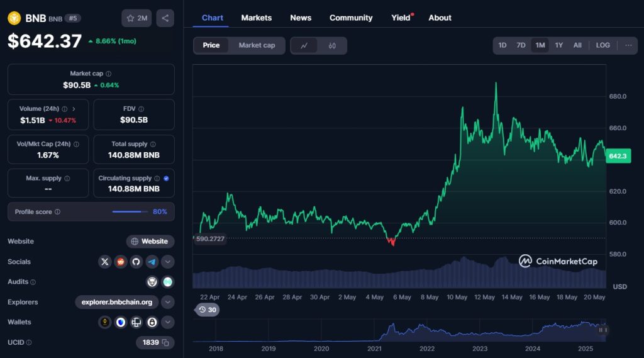Image resolution: width=644 pixels, height=358 pixels.
Task: Open explorer.bnbchain.org link
Action: tap(116, 302)
